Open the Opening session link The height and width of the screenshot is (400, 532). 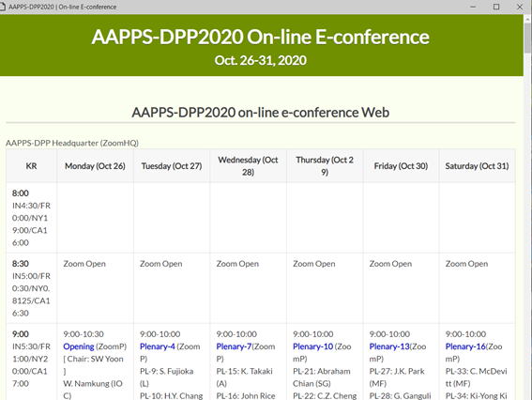[x=79, y=346]
